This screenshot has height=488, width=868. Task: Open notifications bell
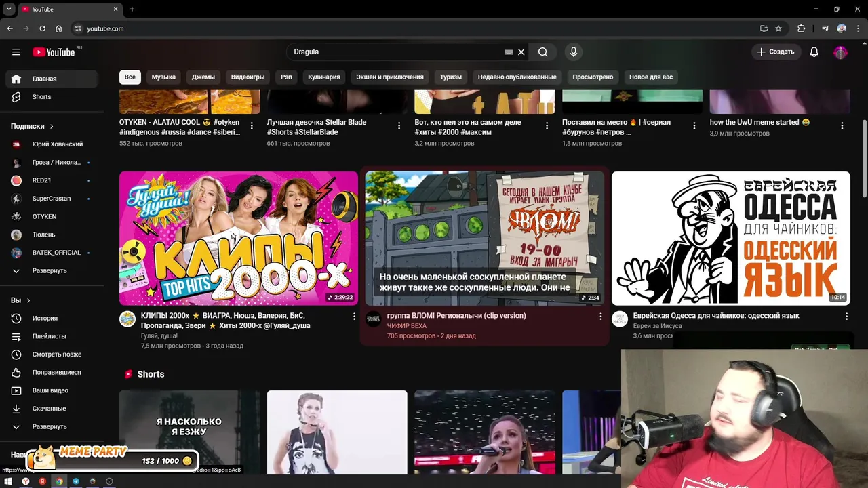(814, 52)
